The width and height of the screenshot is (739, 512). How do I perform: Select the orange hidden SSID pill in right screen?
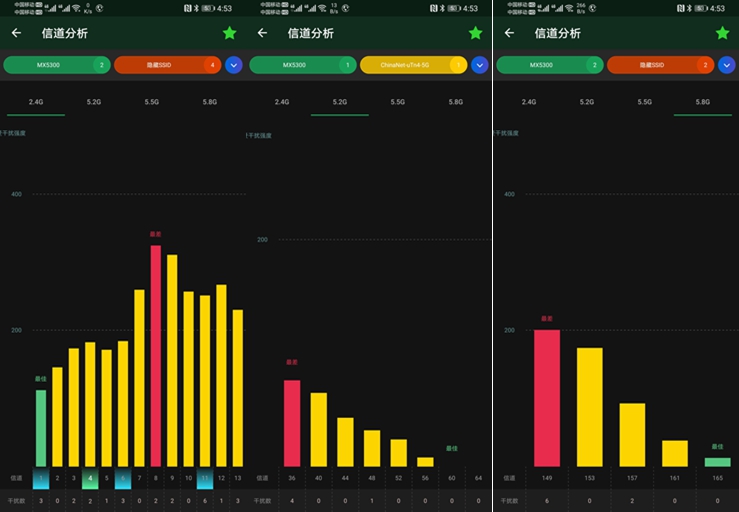click(661, 65)
